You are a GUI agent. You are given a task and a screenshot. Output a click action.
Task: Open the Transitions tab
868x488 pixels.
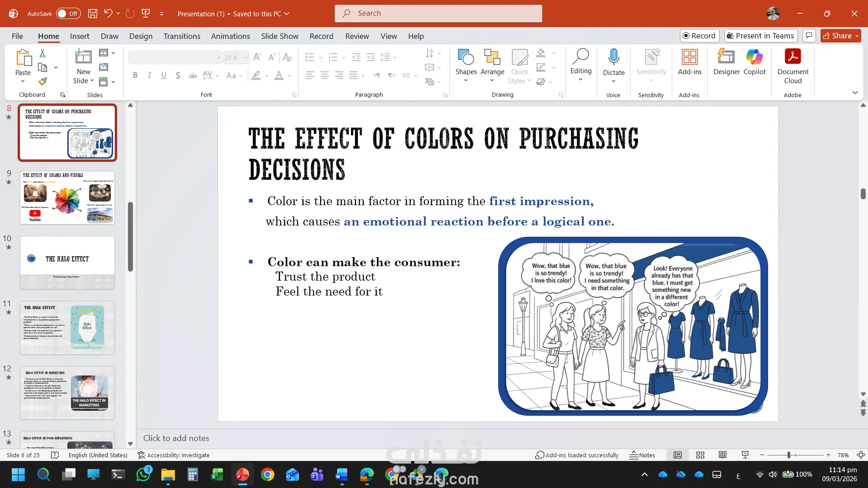(x=182, y=36)
